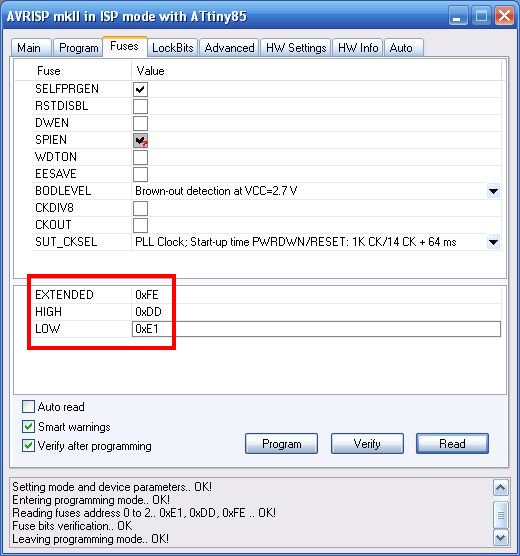This screenshot has height=556, width=520.
Task: Expand the BODLEVEL dropdown arrow
Action: coord(493,191)
